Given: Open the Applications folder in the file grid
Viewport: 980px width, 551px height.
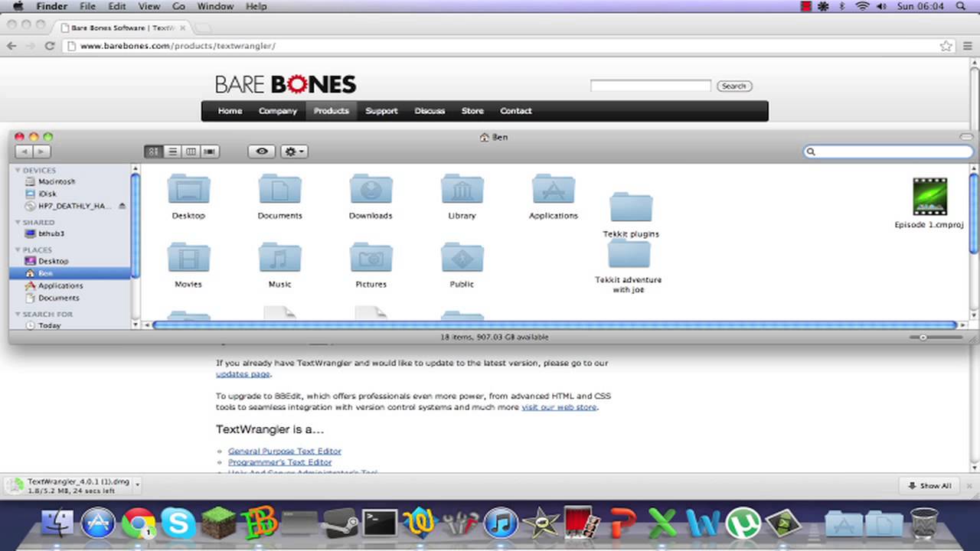Looking at the screenshot, I should click(553, 197).
